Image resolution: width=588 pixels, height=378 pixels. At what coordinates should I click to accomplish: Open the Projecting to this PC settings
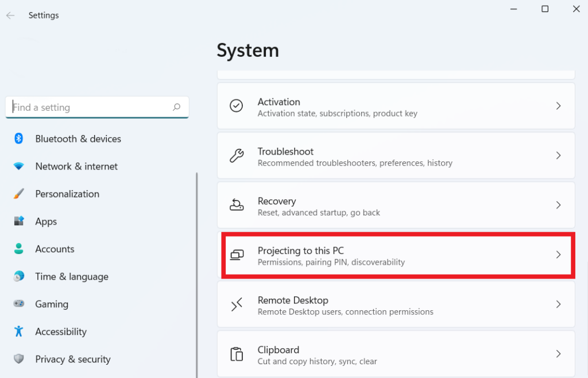click(x=396, y=256)
